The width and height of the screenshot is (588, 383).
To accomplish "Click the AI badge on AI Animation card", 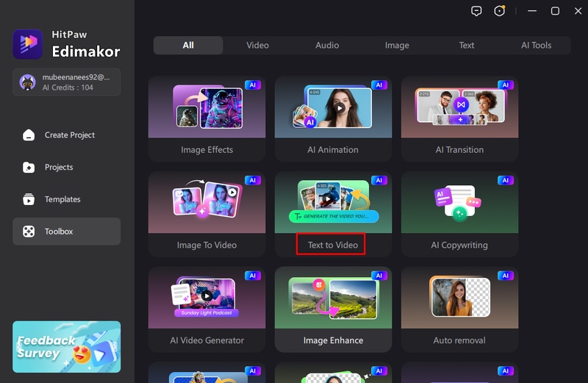I will [379, 85].
